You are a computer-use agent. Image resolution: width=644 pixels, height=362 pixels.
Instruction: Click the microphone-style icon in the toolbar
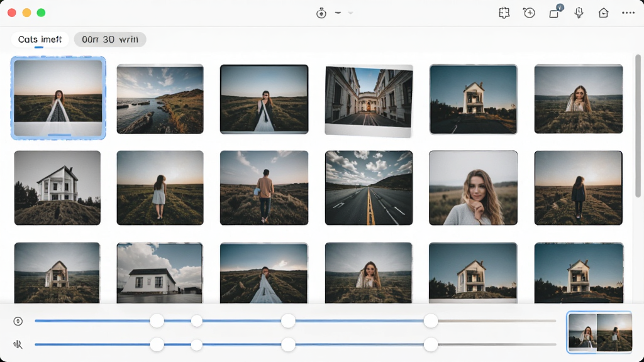click(579, 13)
